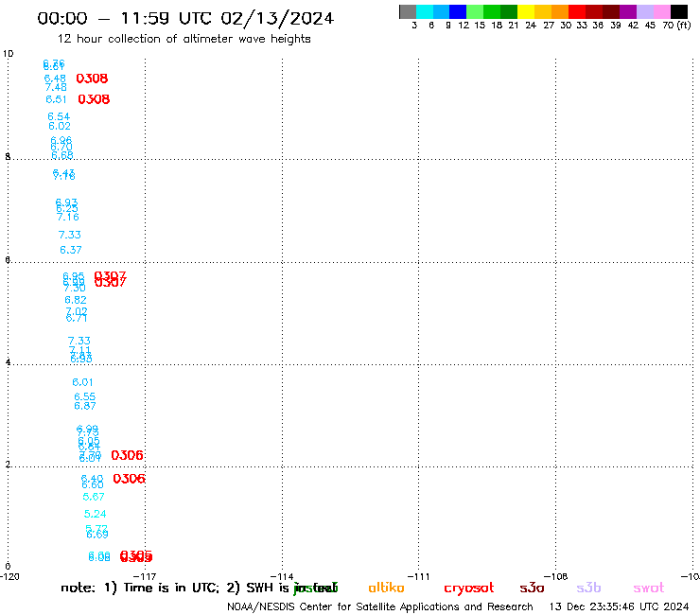
Task: Click the 7.48 wave height reading
Action: tap(56, 87)
